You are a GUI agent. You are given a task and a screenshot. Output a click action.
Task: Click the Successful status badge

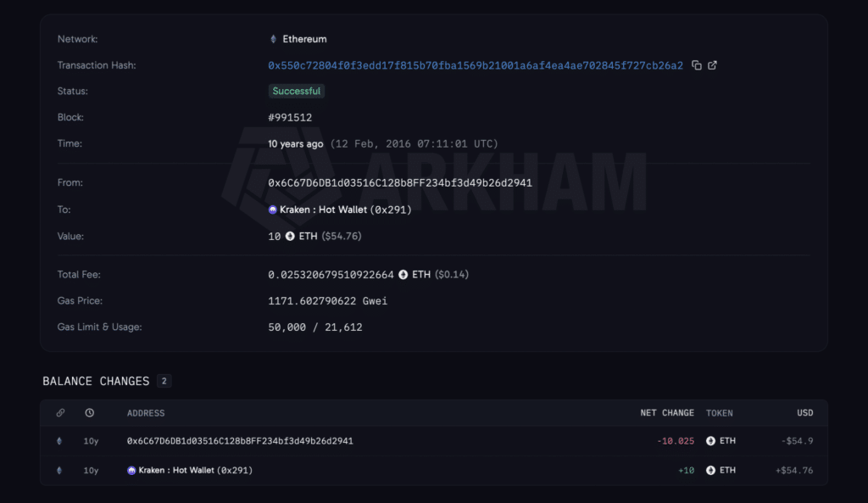point(296,92)
